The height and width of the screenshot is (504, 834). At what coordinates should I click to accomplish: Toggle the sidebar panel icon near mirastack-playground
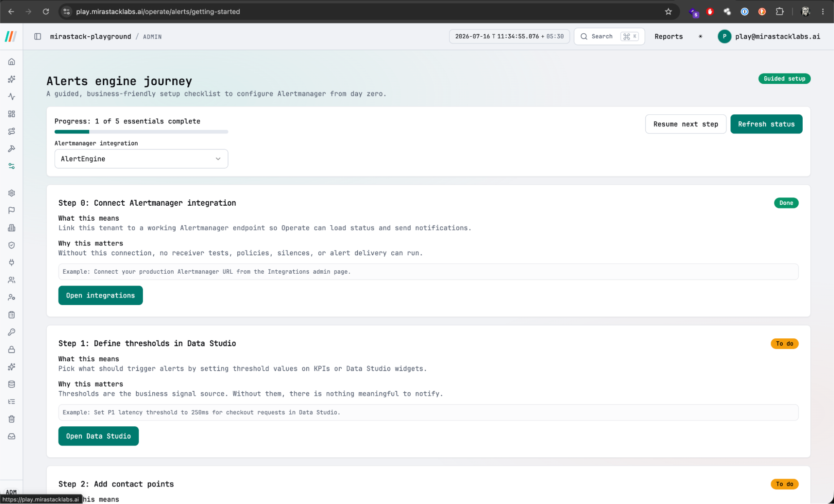tap(38, 37)
